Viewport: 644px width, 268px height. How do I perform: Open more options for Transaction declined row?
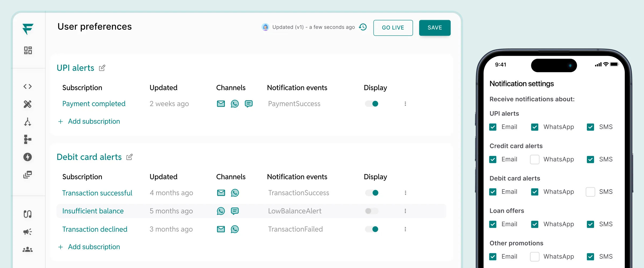click(x=405, y=229)
